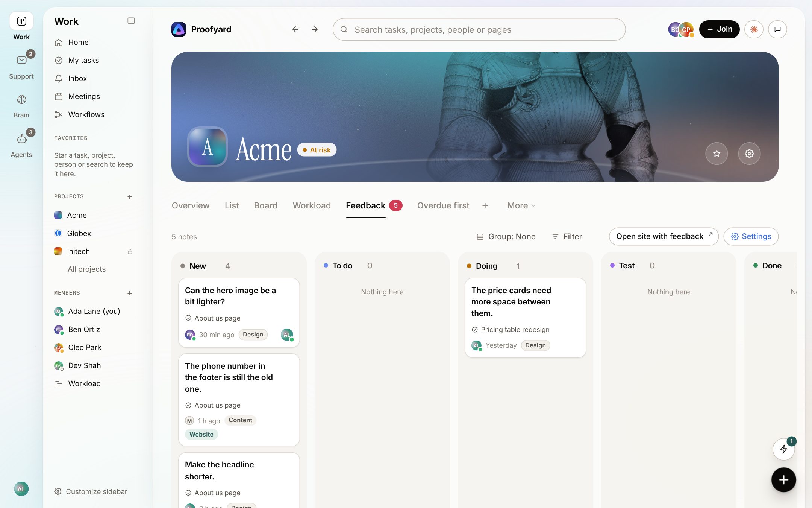Open the chat bubble icon

[x=777, y=29]
